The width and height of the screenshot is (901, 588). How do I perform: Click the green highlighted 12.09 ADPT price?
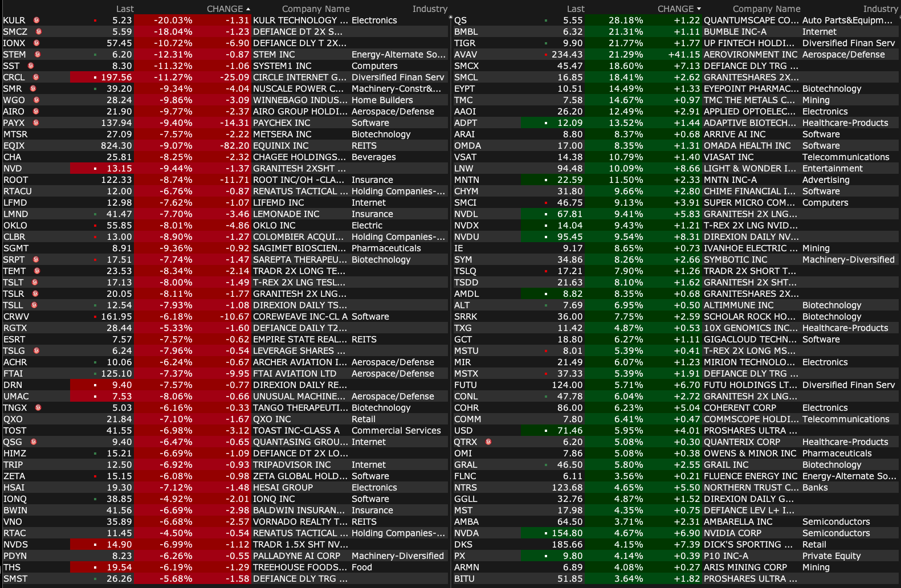[569, 123]
